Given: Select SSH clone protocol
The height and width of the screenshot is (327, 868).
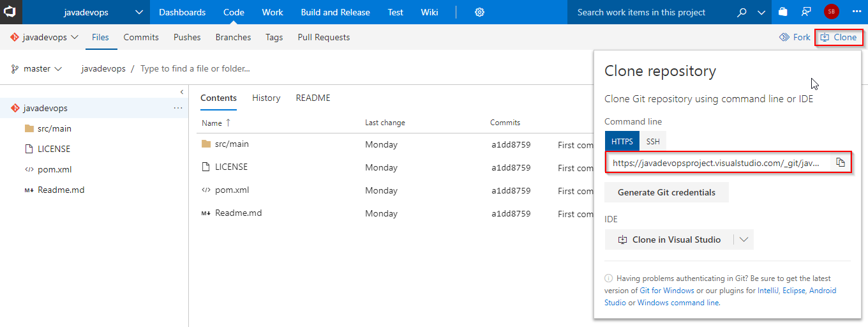Looking at the screenshot, I should coord(653,141).
